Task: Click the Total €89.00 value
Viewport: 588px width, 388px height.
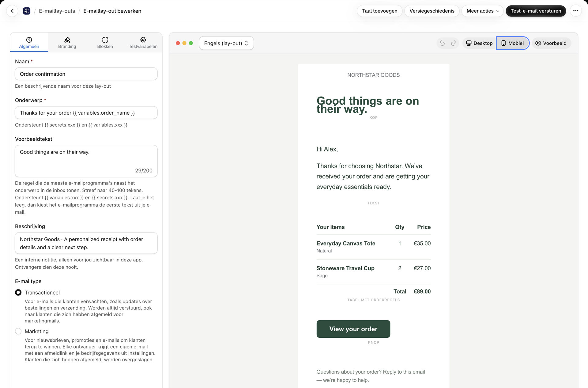Action: (422, 291)
